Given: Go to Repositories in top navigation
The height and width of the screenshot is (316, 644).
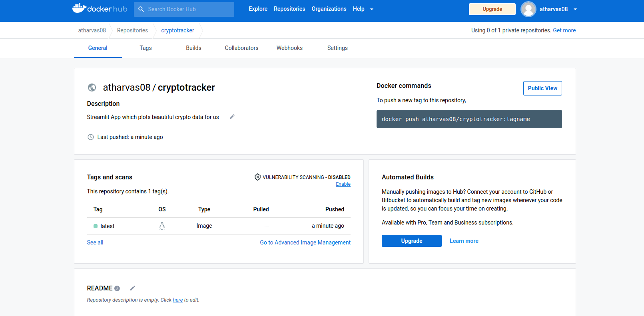Looking at the screenshot, I should pyautogui.click(x=289, y=9).
